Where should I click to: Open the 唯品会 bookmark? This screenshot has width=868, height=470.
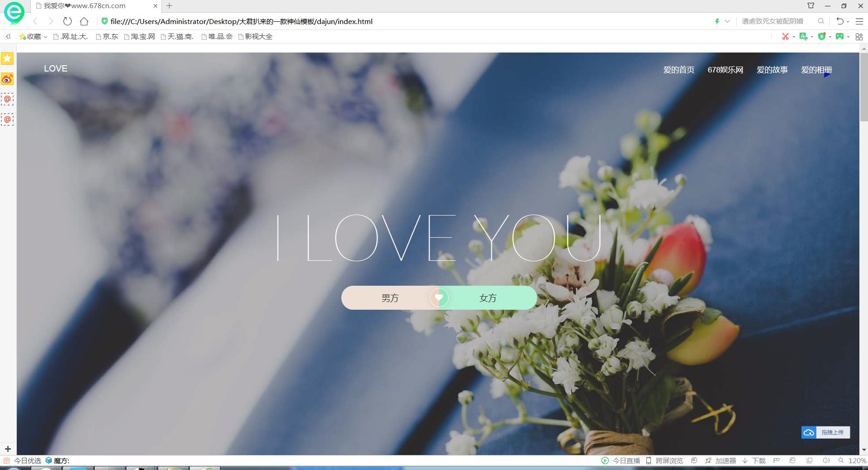click(217, 37)
